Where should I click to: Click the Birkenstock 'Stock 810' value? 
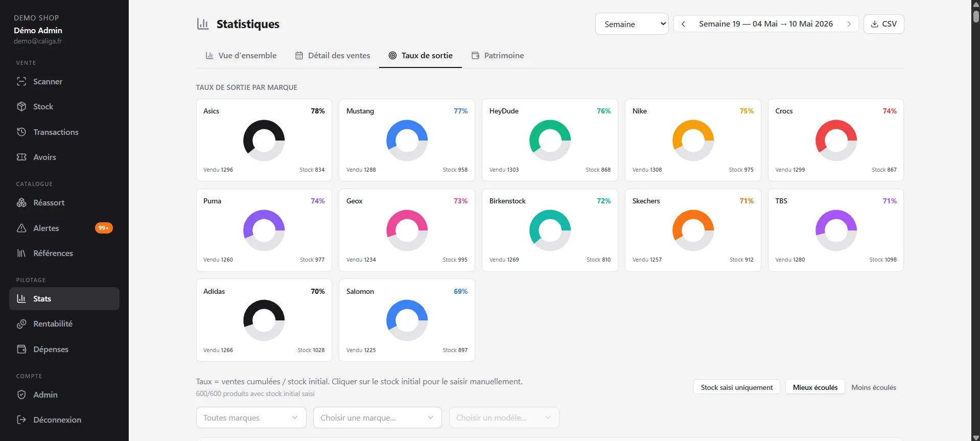[x=598, y=260]
